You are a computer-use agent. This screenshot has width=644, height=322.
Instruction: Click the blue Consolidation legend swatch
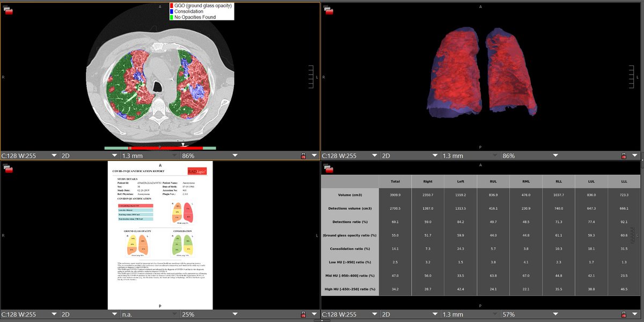click(x=172, y=11)
